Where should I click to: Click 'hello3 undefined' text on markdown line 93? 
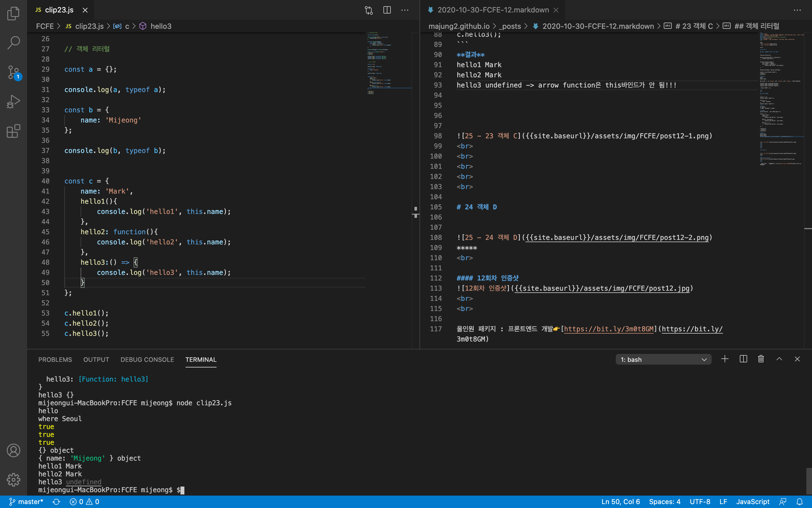point(489,85)
